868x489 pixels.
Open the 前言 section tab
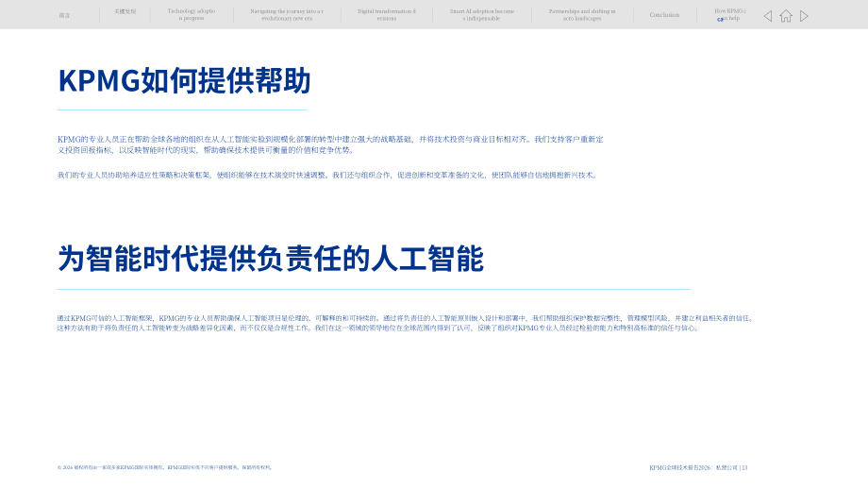pyautogui.click(x=64, y=15)
